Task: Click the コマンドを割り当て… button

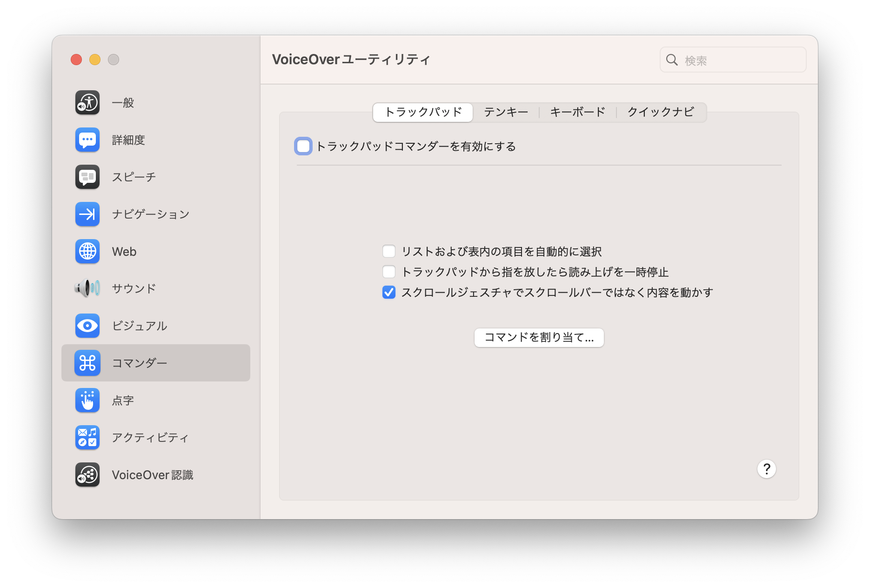Action: click(x=538, y=338)
